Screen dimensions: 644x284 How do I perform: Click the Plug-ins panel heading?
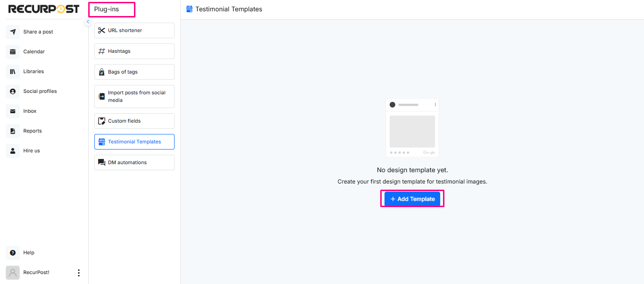(107, 9)
